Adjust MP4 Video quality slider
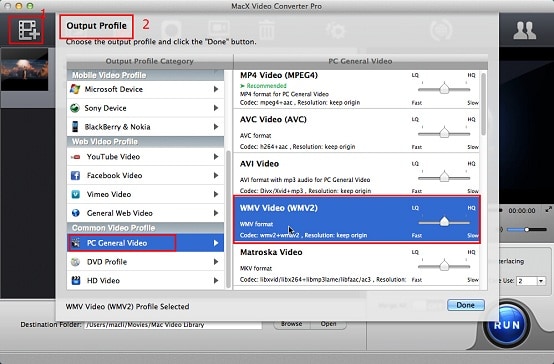 click(444, 88)
